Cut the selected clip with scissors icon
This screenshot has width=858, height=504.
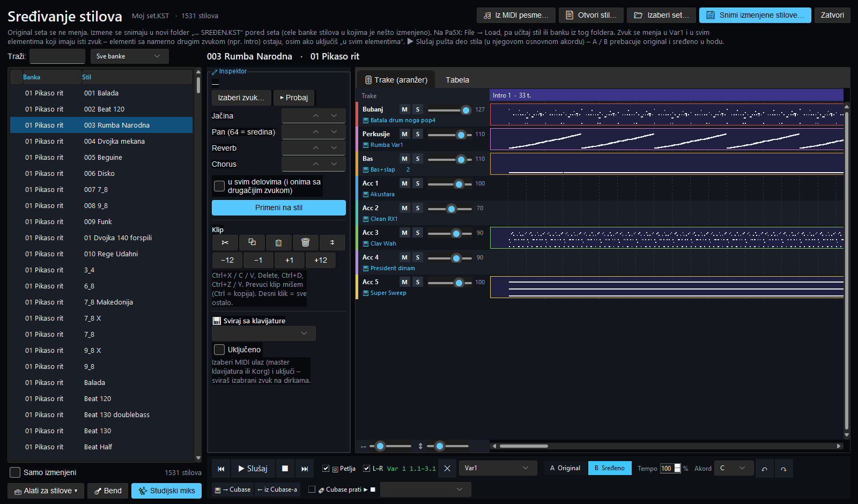click(x=225, y=242)
